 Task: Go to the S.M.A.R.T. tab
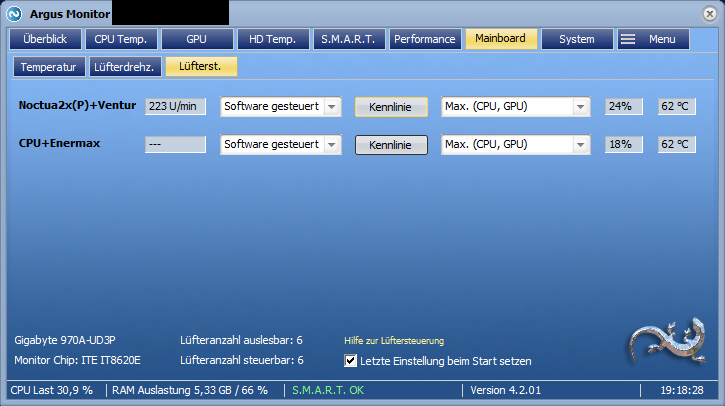(x=349, y=39)
